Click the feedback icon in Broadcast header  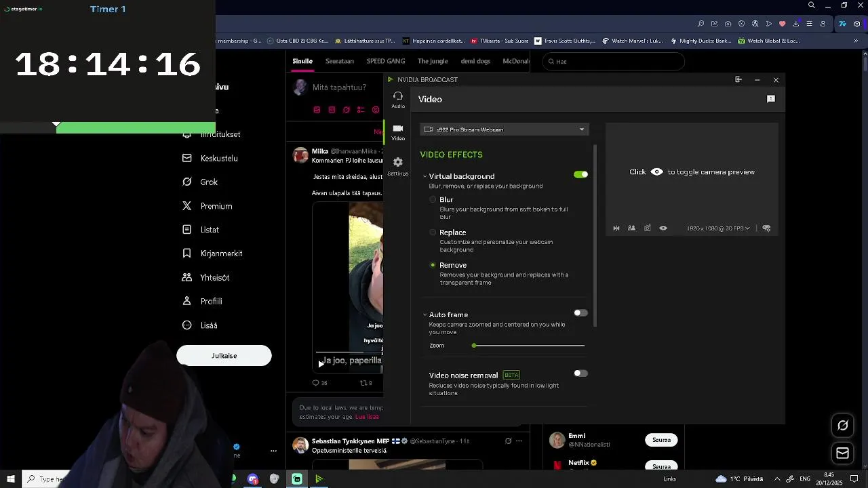[770, 99]
